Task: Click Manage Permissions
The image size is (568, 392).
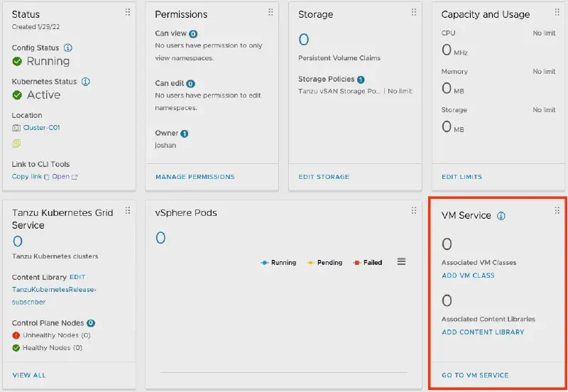Action: coord(195,177)
